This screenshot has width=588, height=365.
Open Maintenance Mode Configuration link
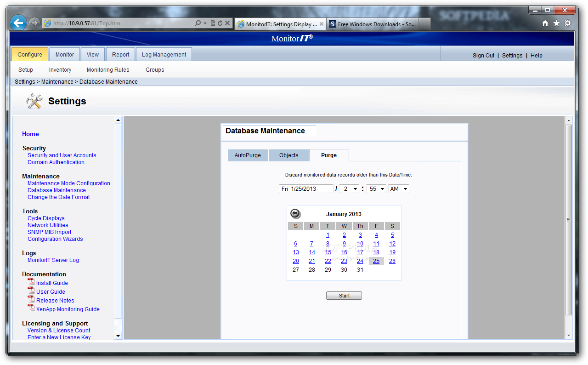[x=68, y=183]
